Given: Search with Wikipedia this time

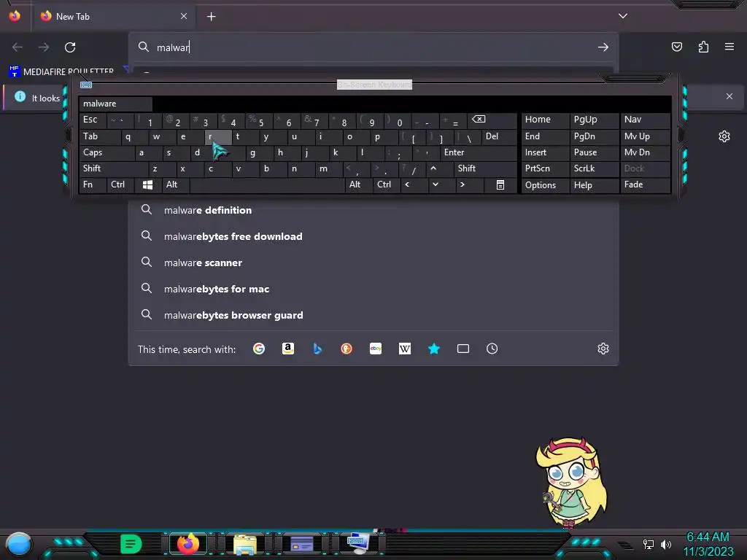Looking at the screenshot, I should pyautogui.click(x=404, y=349).
